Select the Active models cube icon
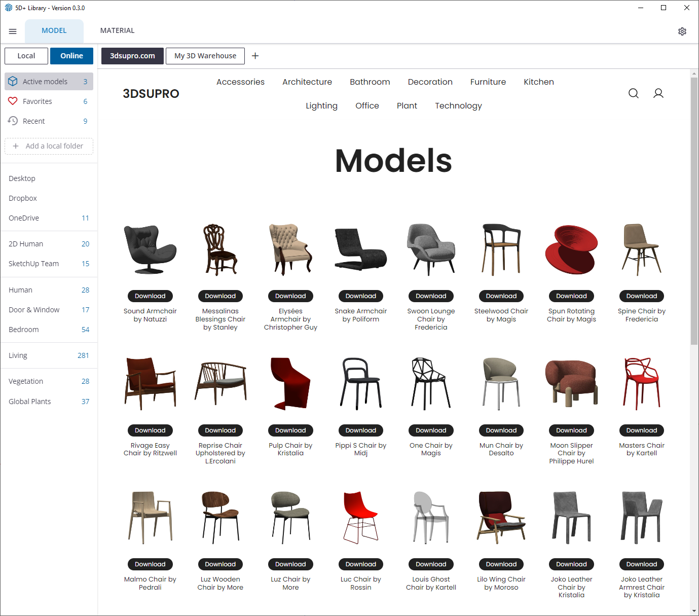 pos(13,82)
